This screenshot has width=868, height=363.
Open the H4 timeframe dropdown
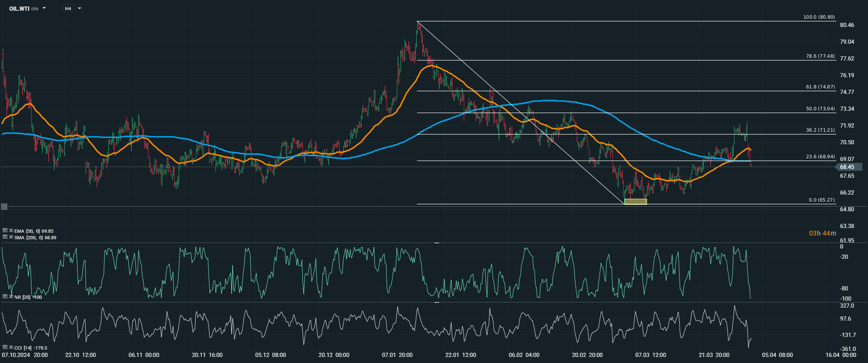click(x=73, y=8)
